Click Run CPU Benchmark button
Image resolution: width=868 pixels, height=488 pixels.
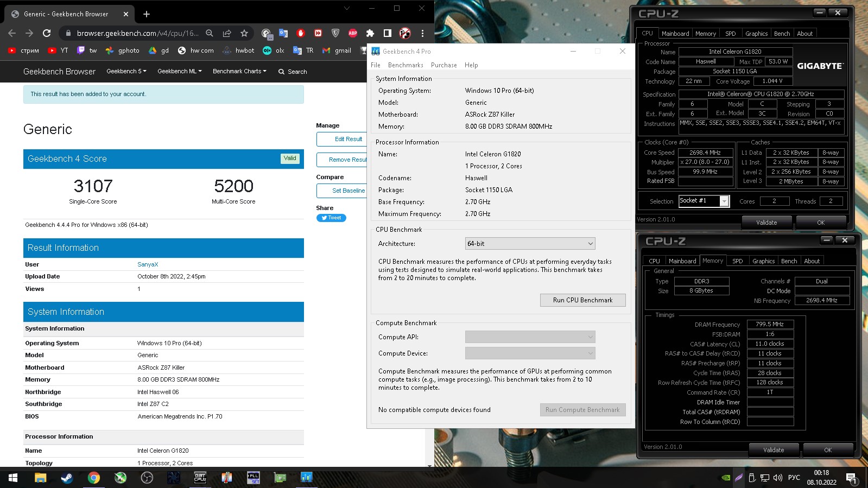click(x=582, y=300)
